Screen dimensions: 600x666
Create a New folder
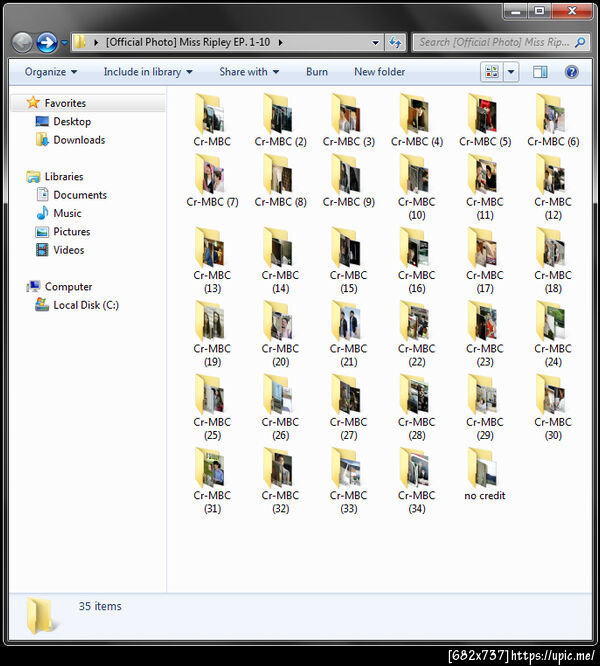[380, 72]
